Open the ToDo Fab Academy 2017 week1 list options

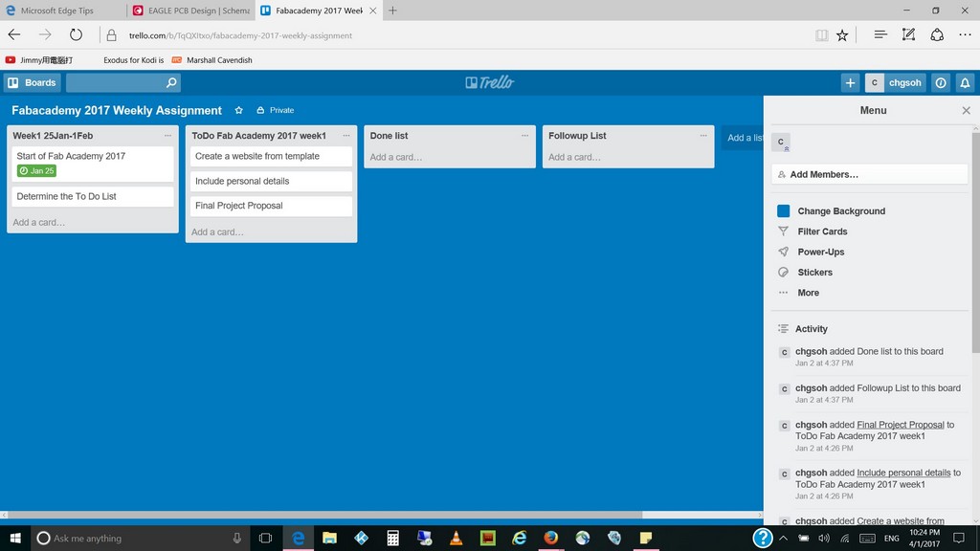point(346,136)
